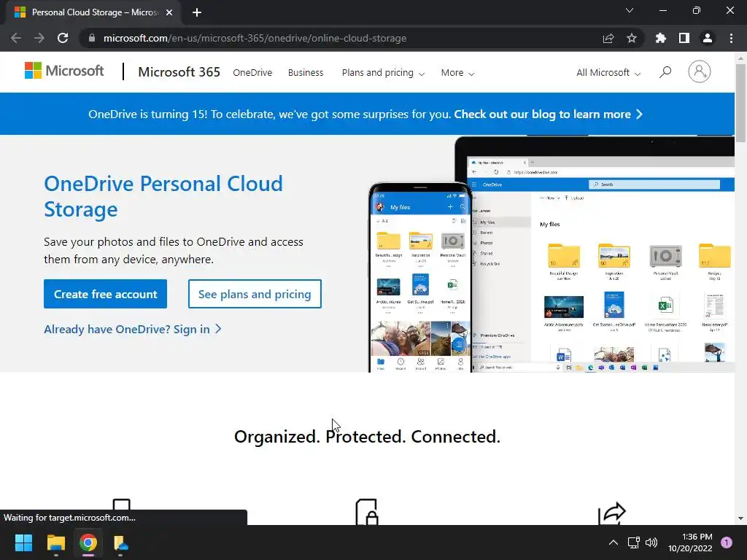Select the Personal Cloud Storage browser tab

(x=93, y=13)
